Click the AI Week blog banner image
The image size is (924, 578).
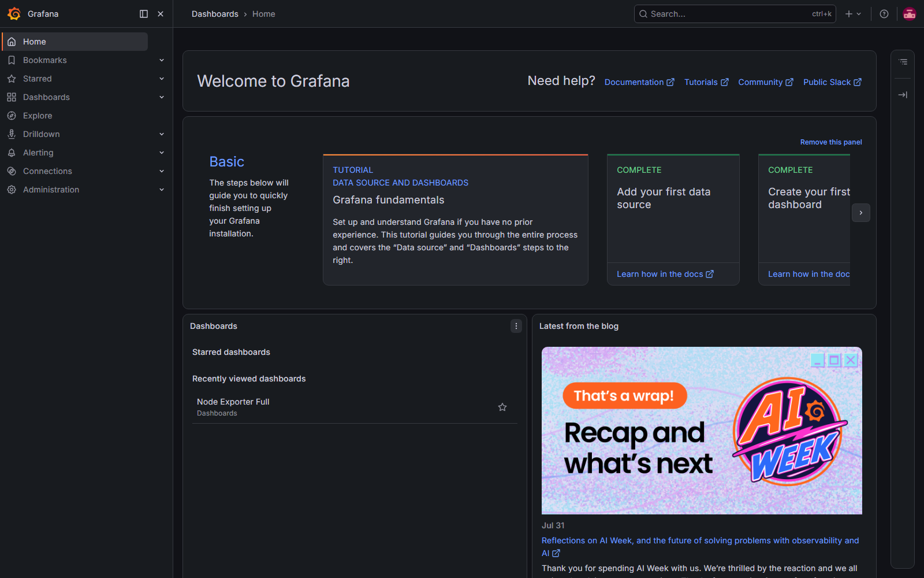[x=702, y=431]
